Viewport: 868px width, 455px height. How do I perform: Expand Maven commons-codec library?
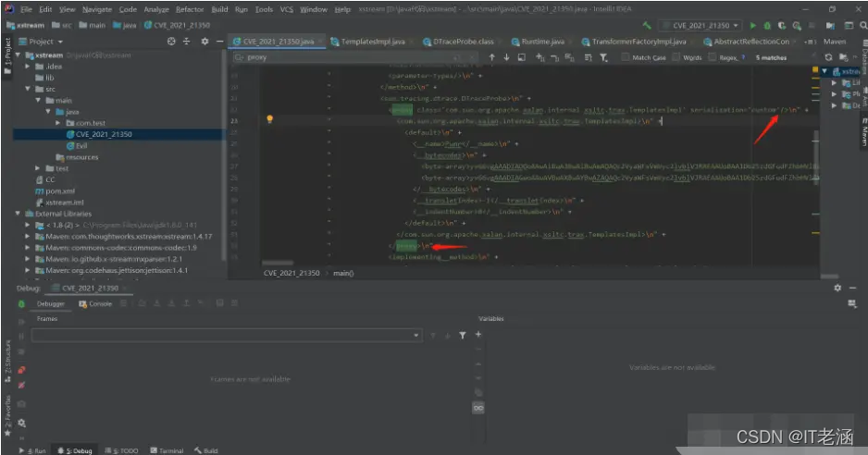[x=28, y=248]
